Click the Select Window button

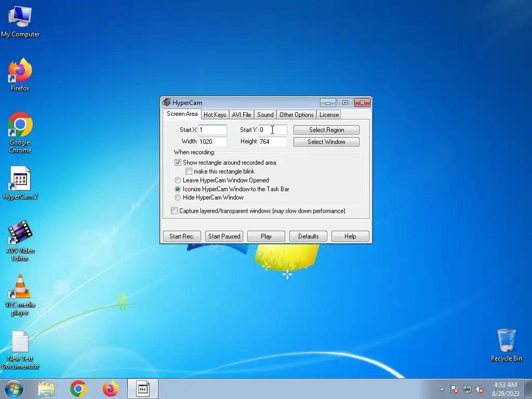point(326,142)
